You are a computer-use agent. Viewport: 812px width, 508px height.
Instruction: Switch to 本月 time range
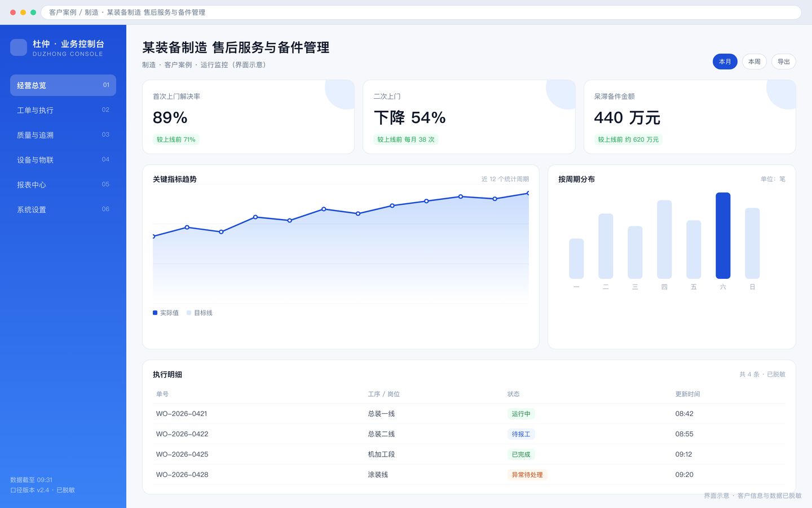pyautogui.click(x=725, y=62)
